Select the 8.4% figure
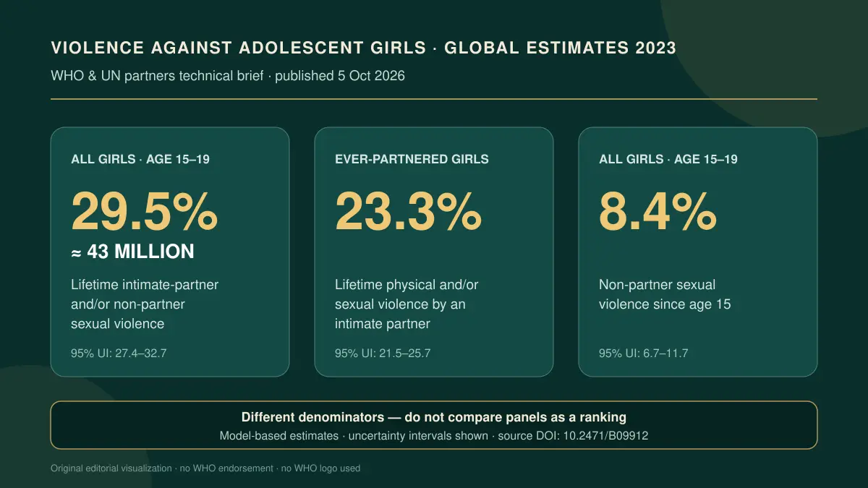 coord(658,210)
